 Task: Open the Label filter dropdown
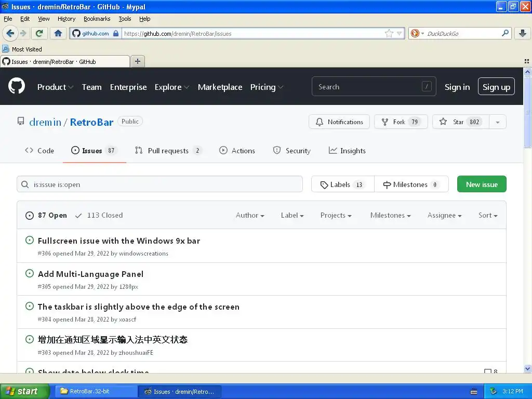[292, 216]
